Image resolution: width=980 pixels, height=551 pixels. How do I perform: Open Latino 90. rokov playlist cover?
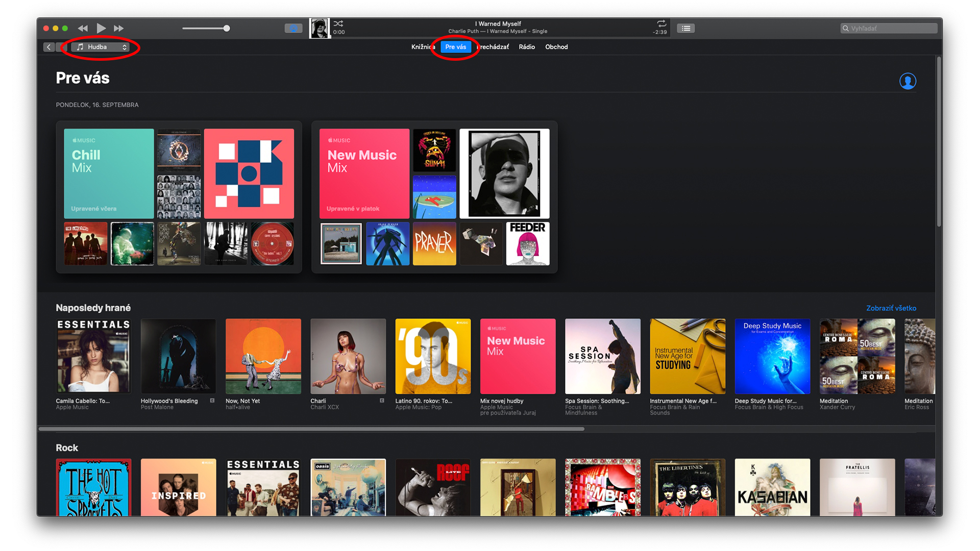(433, 356)
